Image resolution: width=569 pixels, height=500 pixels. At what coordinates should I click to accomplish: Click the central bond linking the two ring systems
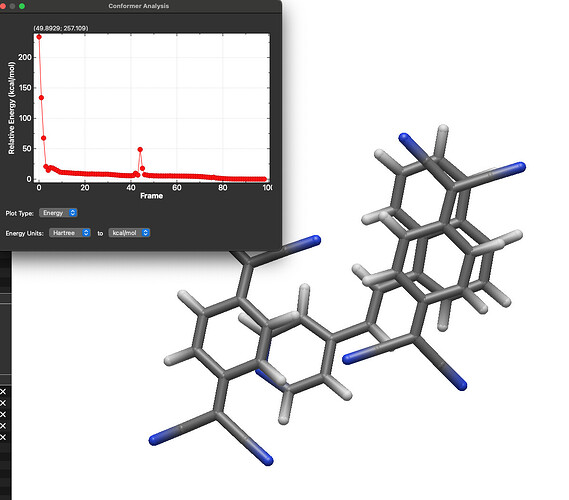[x=350, y=331]
